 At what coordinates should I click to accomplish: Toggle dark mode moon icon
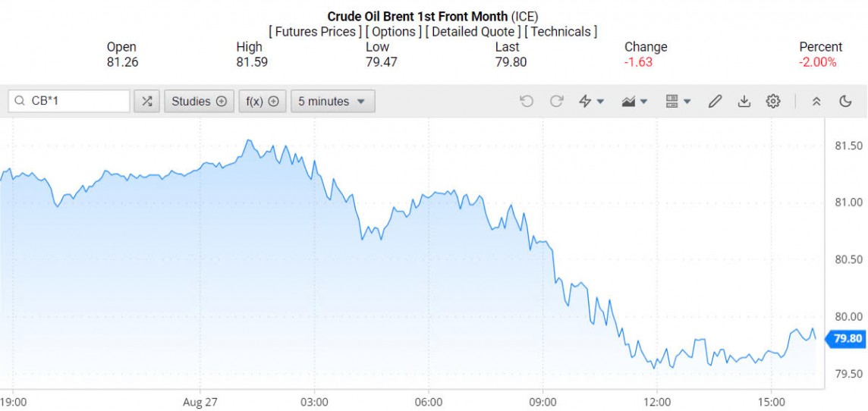(x=845, y=101)
